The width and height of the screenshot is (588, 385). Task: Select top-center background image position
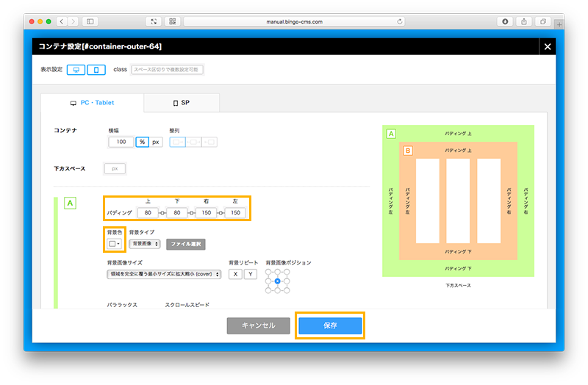278,272
